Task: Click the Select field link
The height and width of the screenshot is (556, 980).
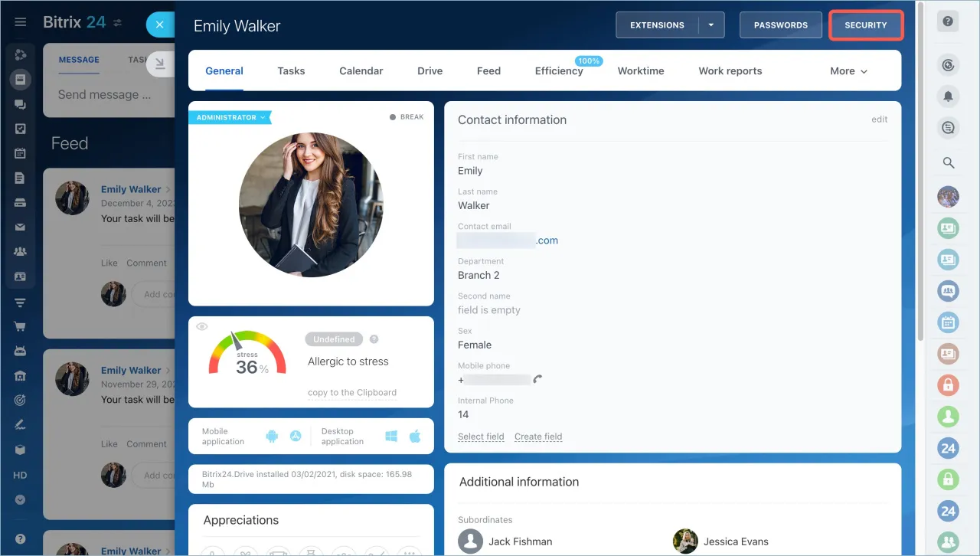Action: tap(481, 437)
